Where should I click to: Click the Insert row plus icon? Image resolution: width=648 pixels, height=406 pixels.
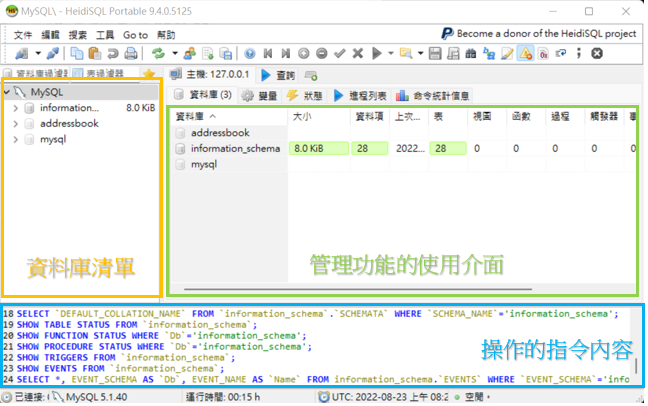pos(304,53)
